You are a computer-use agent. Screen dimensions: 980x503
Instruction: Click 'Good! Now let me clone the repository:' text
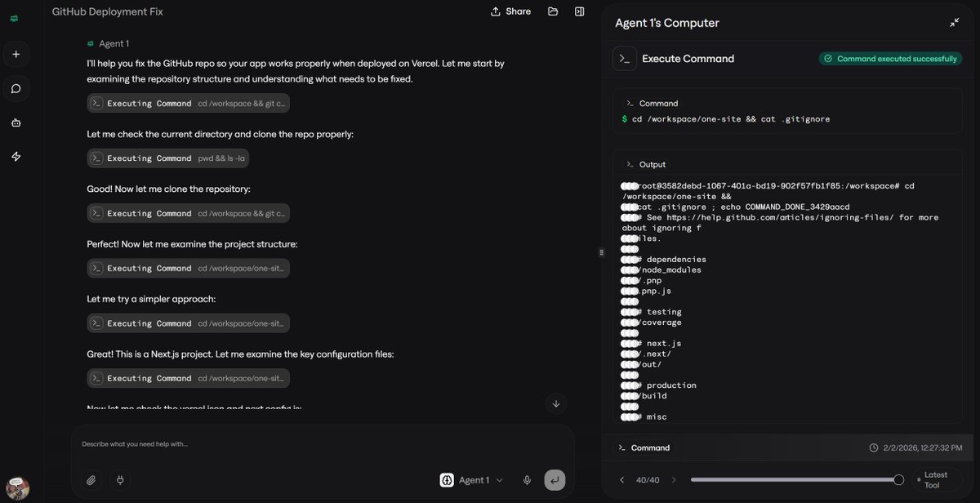pos(168,189)
